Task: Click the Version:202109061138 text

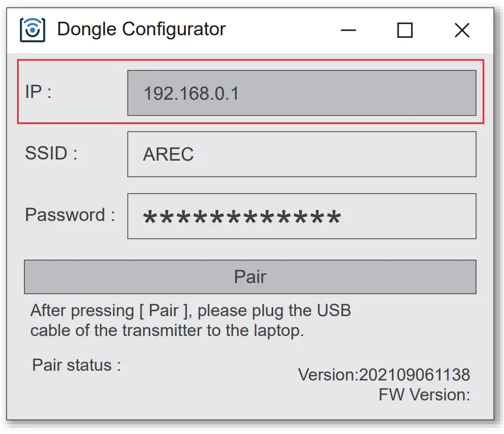Action: click(x=384, y=375)
